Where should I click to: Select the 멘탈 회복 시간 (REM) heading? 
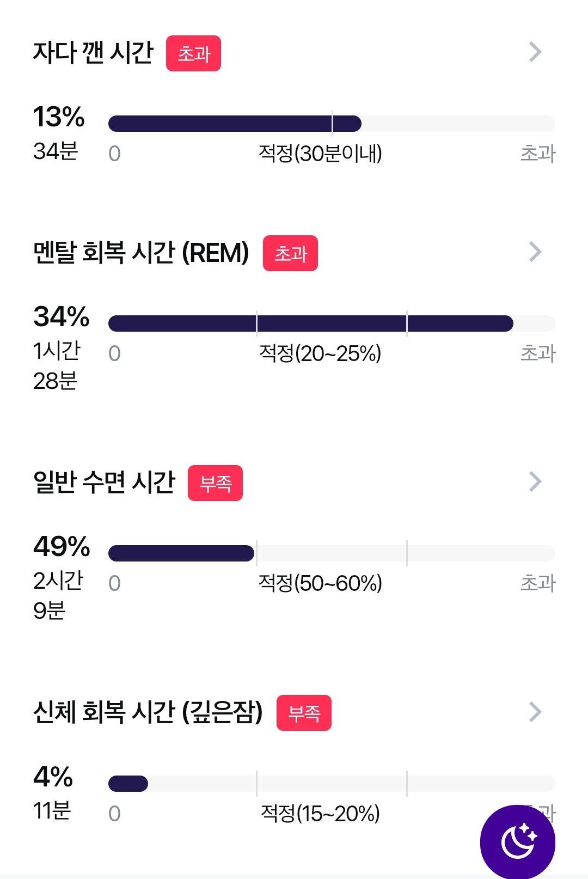click(x=141, y=253)
